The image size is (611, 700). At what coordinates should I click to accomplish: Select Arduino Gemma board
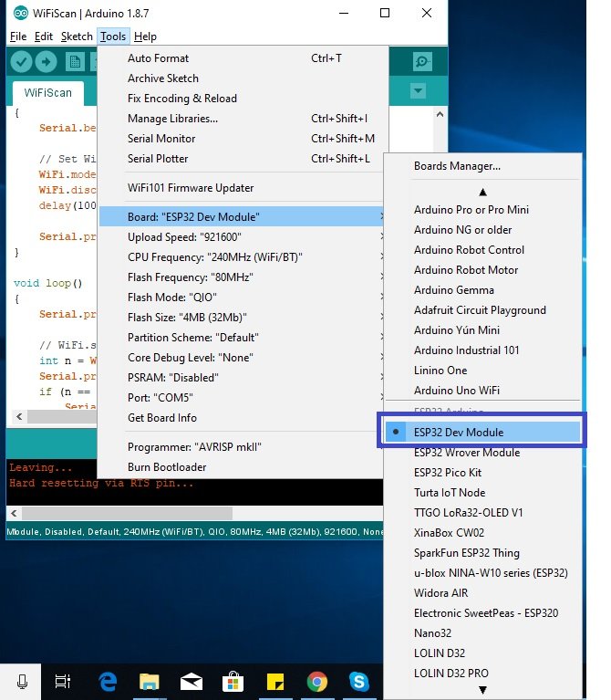[483, 290]
